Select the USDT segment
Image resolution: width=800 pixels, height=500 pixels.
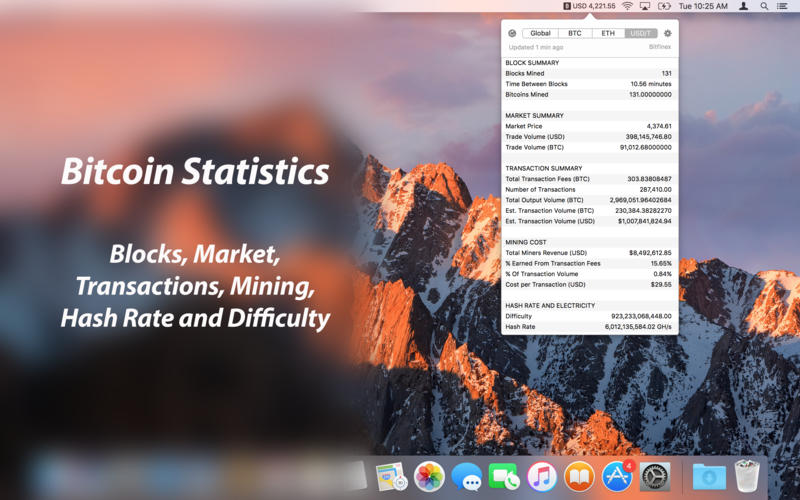pyautogui.click(x=640, y=33)
